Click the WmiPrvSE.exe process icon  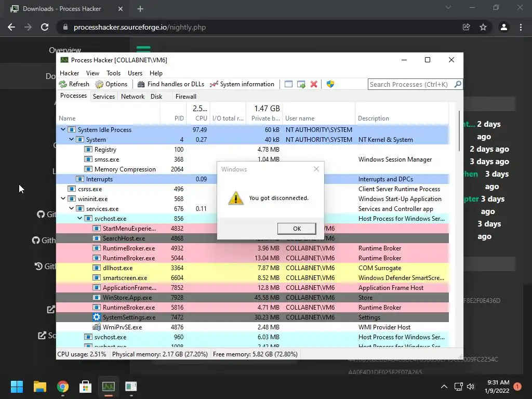click(97, 327)
